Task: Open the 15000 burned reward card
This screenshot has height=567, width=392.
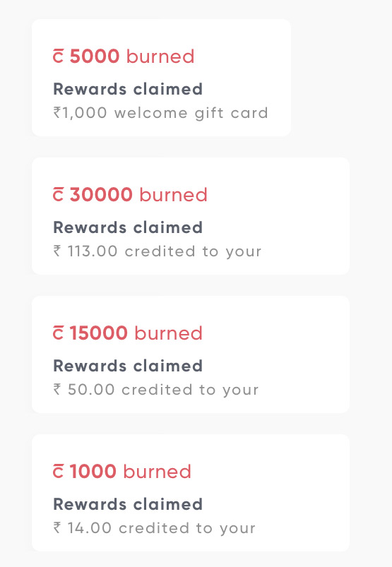Action: [x=191, y=354]
